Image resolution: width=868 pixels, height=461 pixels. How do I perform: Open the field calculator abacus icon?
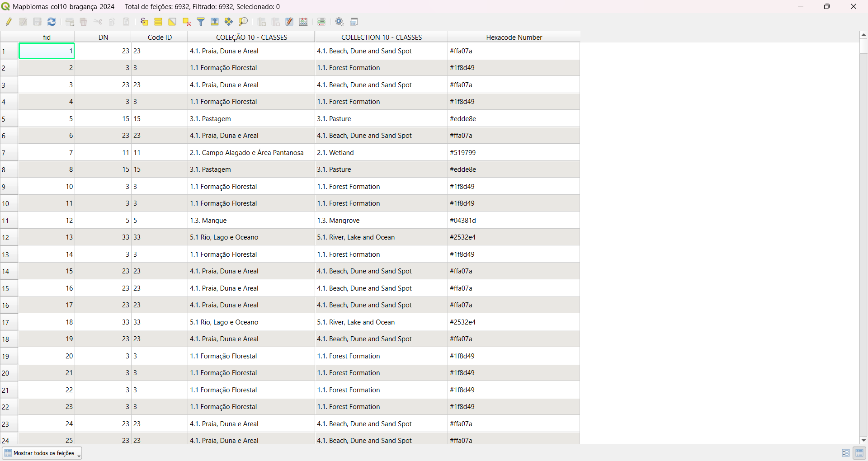[x=303, y=22]
